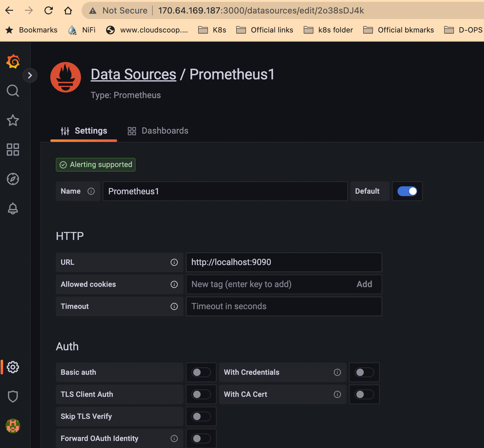
Task: Expand the k8s folder bookmarks folder
Action: pos(328,30)
